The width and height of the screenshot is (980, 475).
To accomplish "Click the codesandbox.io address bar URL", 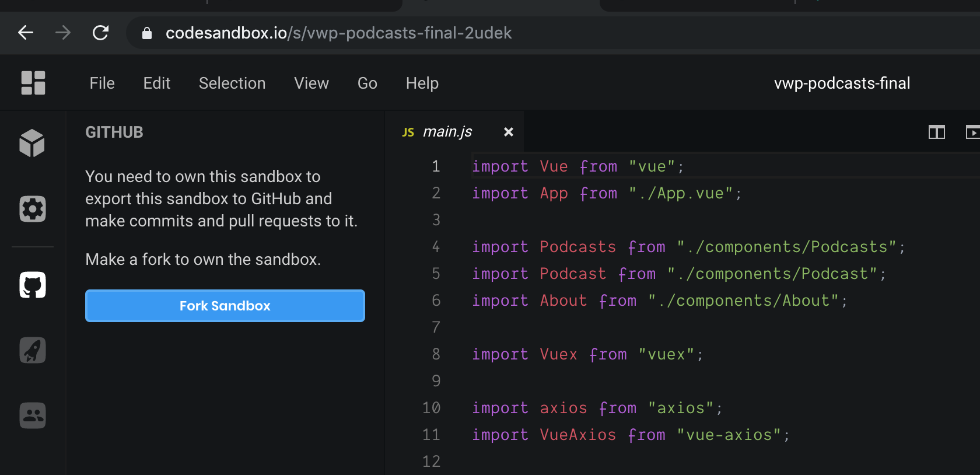I will click(338, 33).
